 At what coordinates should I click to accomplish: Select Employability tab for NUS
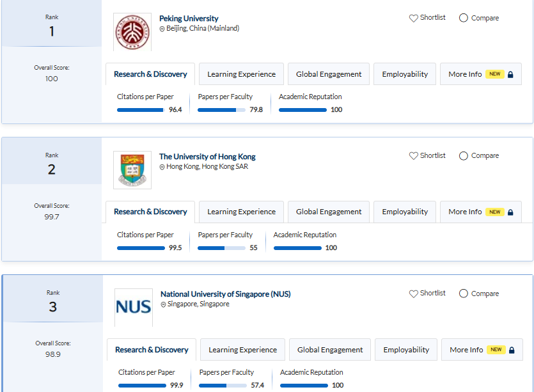click(406, 350)
